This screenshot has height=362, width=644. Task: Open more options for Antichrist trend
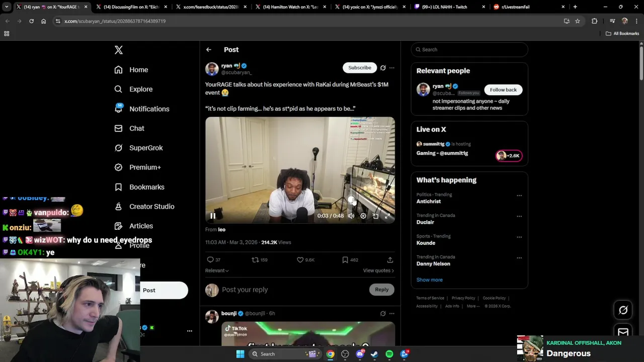point(519,196)
